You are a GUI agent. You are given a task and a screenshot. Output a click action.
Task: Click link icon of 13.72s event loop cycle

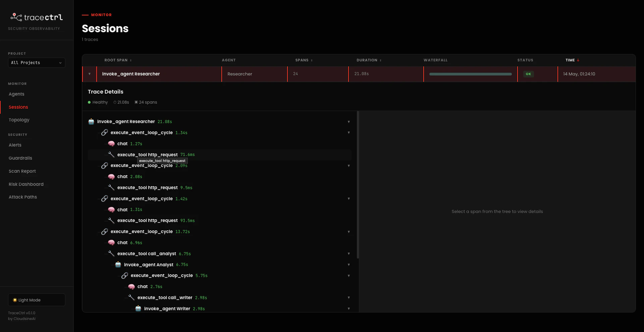coord(105,231)
